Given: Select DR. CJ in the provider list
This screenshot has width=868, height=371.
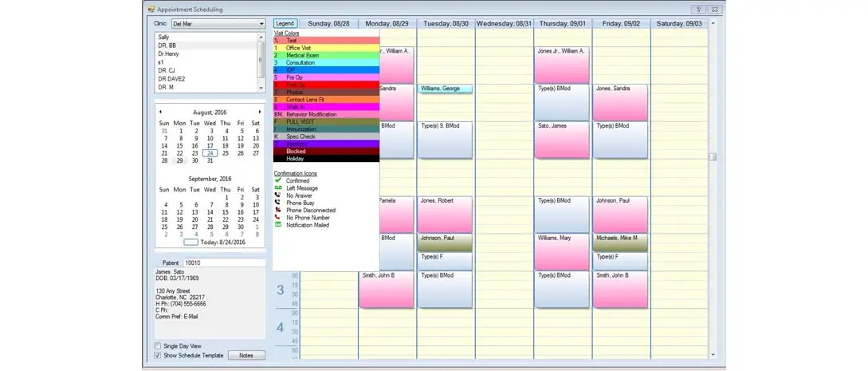Looking at the screenshot, I should 206,70.
